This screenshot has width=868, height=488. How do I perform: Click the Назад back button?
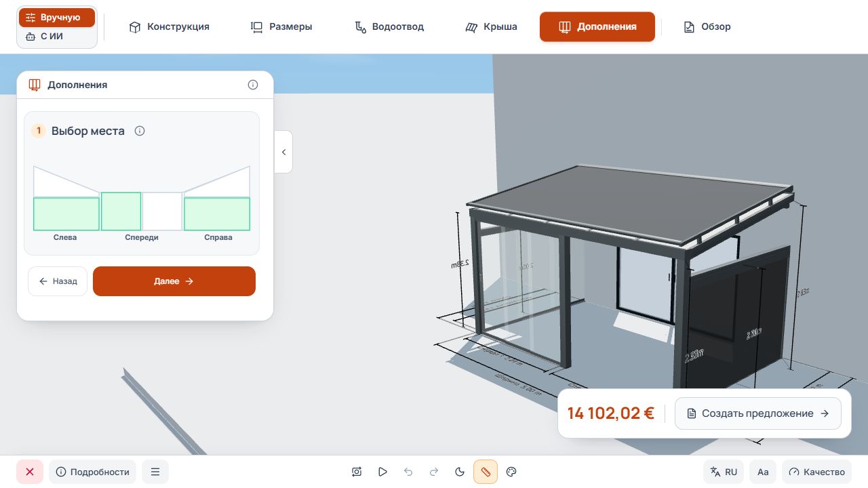(58, 281)
